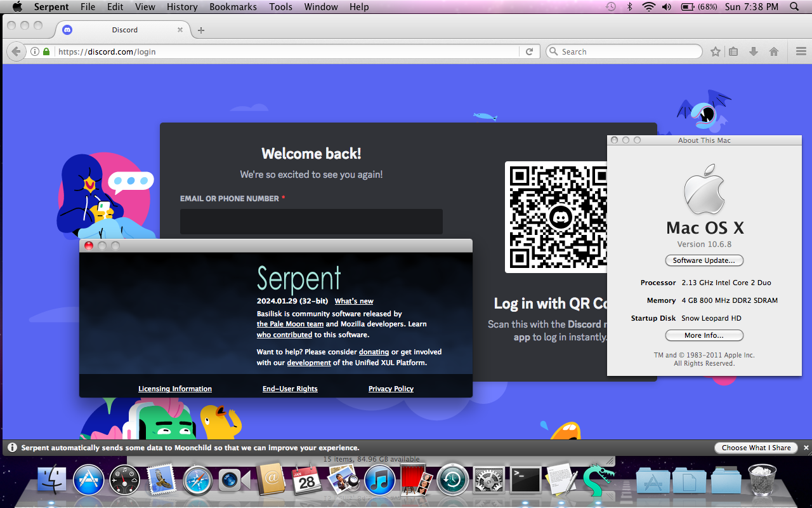Screen dimensions: 812x508
Task: Click the Discord login QR code
Action: coord(556,217)
